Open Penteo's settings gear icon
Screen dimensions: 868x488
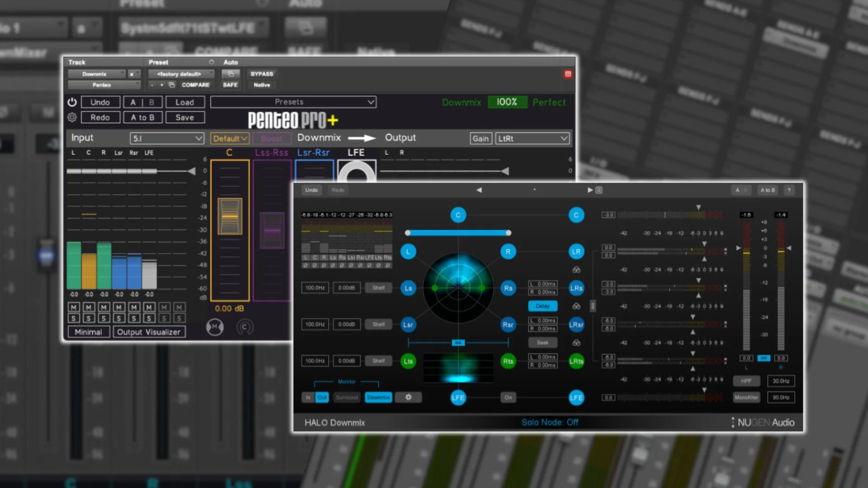[x=71, y=117]
